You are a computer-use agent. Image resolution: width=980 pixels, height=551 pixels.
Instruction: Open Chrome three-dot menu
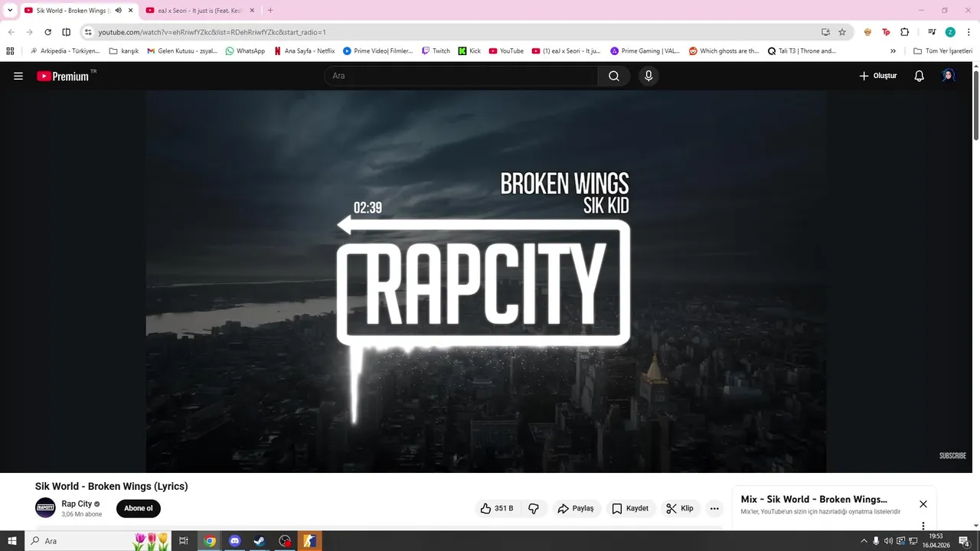(x=969, y=32)
